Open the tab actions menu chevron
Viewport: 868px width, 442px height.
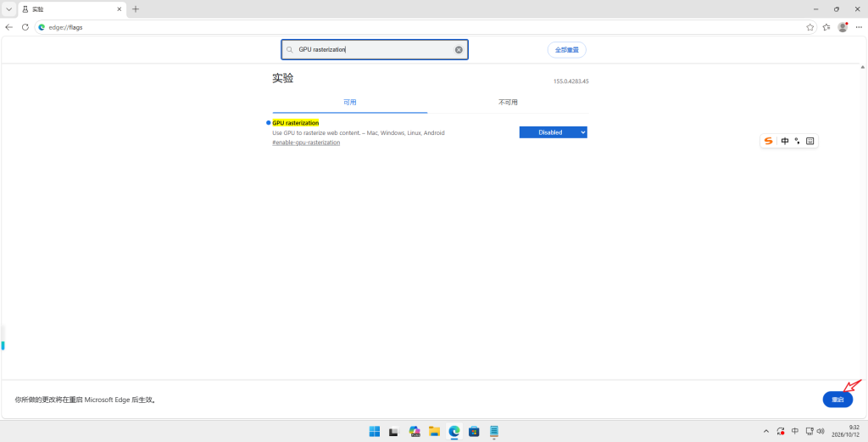8,9
